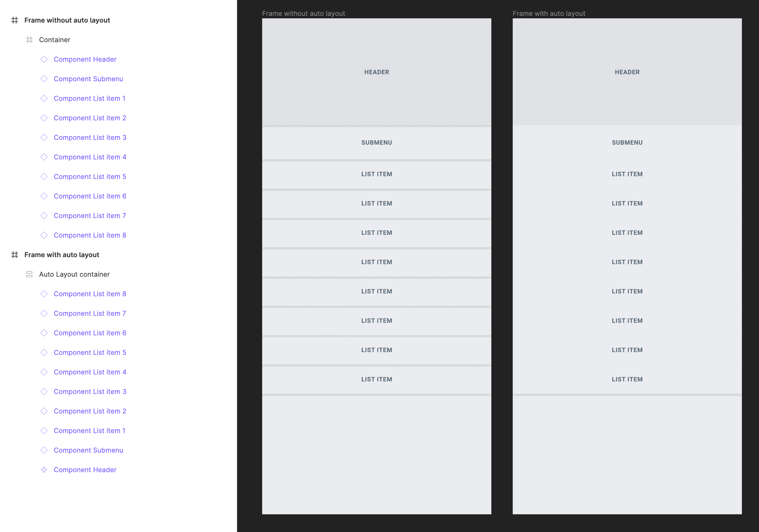Click canvas title 'Frame without auto layout'
Screen dimensions: 759x532
303,14
